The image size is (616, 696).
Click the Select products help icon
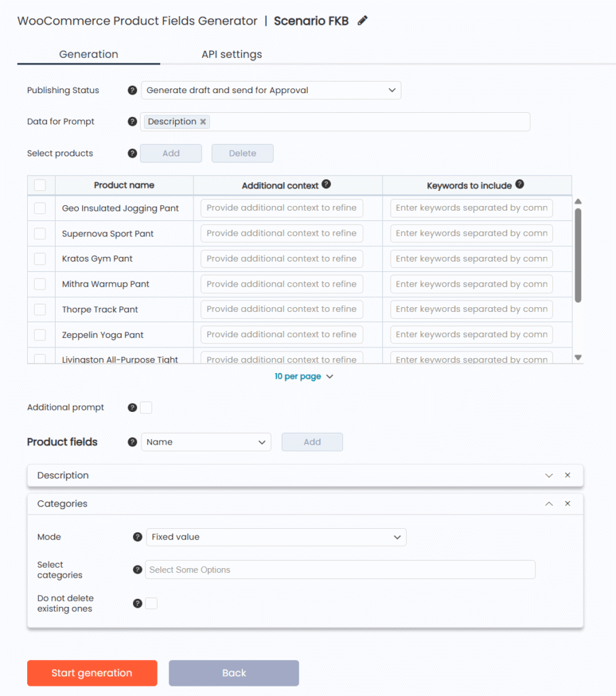tap(132, 153)
